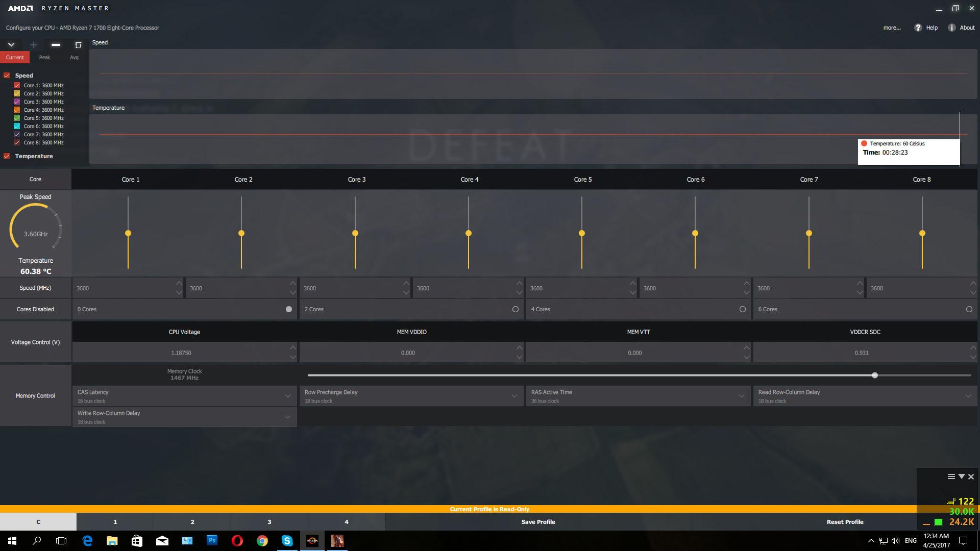Increase CPU Voltage with the up arrow

[x=292, y=348]
